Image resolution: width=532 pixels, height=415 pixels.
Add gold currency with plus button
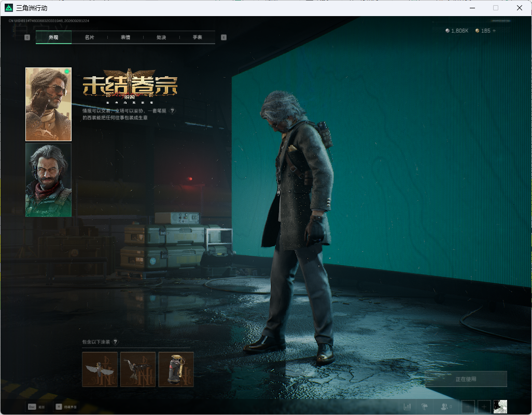494,31
